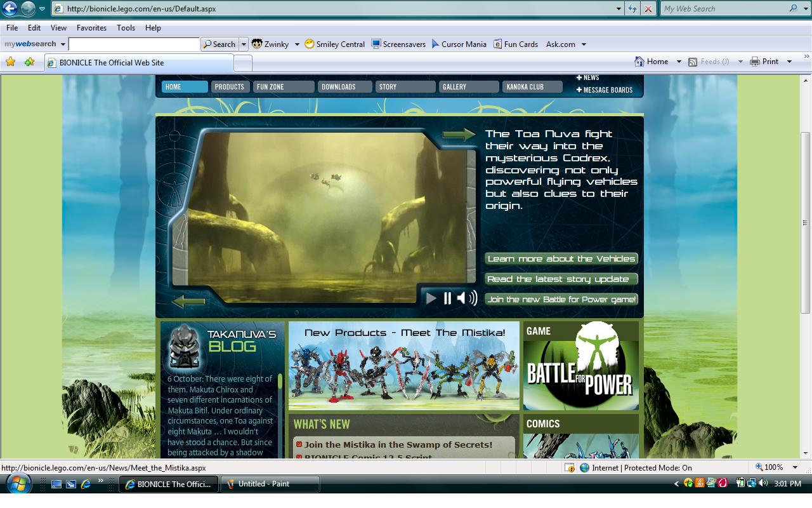Click the magnifier icon in My Web Search box
The height and width of the screenshot is (508, 812).
tap(794, 9)
